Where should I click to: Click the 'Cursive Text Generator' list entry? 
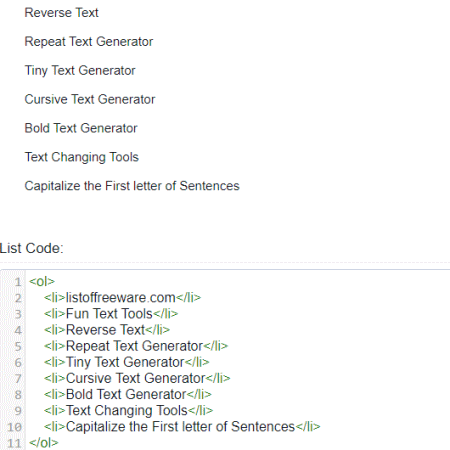90,99
